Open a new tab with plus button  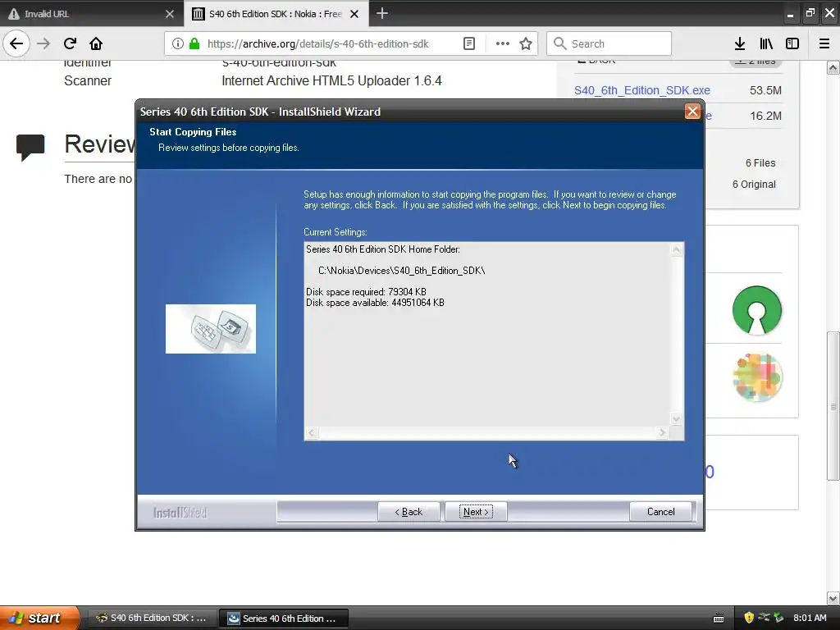pyautogui.click(x=382, y=13)
